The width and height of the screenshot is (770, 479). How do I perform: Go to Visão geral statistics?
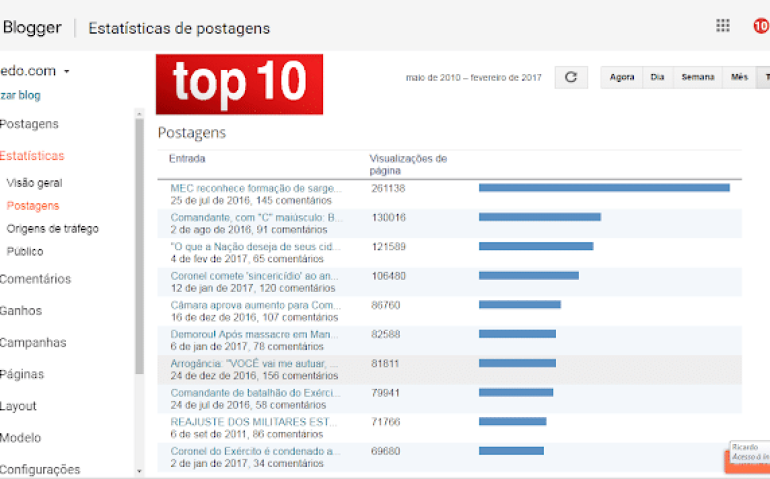point(34,183)
